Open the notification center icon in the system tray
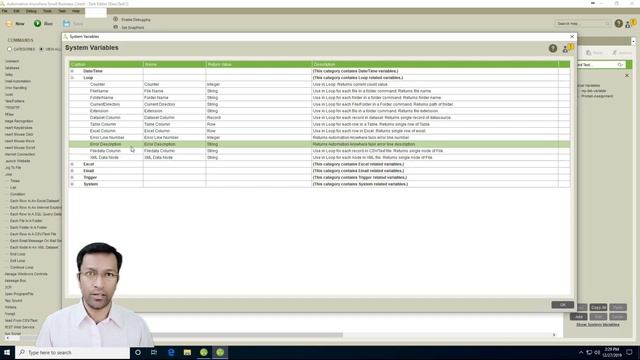Image resolution: width=640 pixels, height=360 pixels. pos(629,352)
